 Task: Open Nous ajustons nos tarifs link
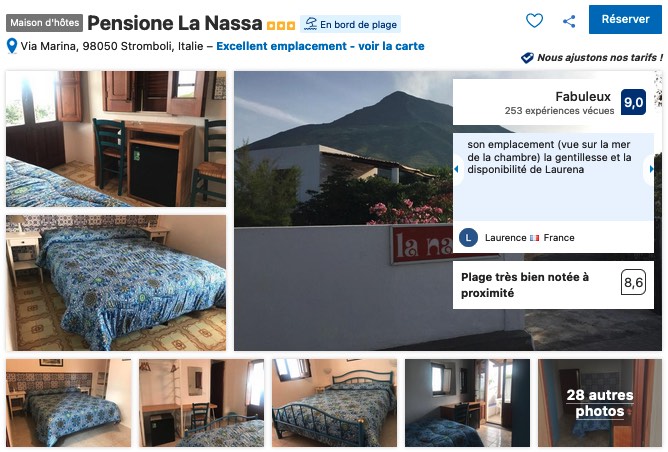point(599,58)
